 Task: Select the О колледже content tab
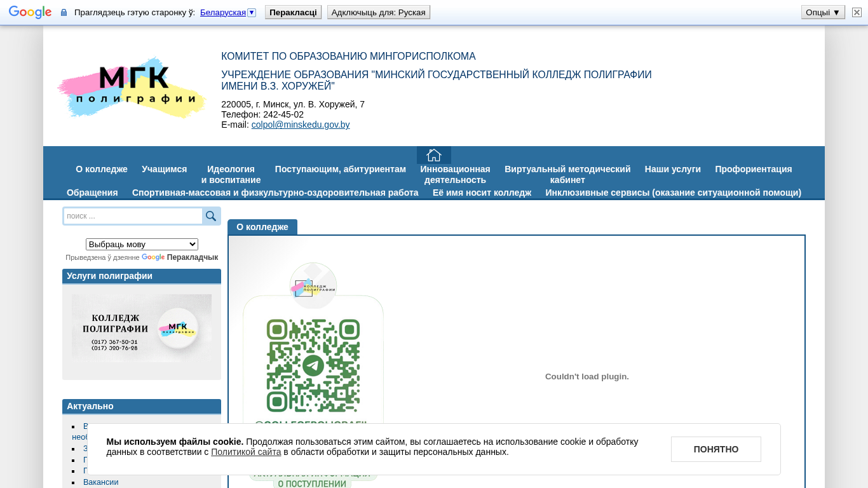click(262, 227)
